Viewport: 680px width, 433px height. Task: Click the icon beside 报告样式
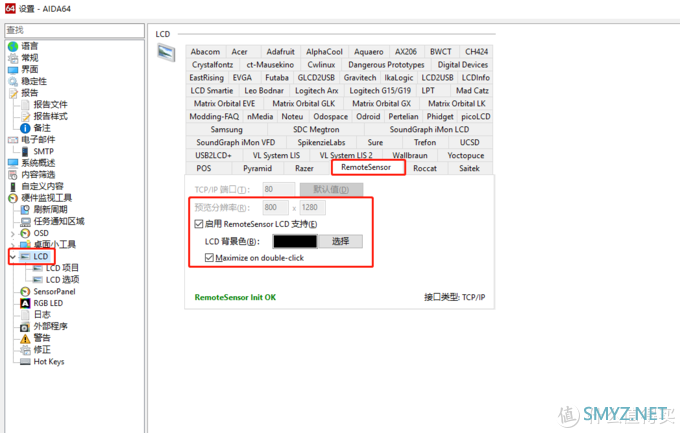tap(25, 116)
